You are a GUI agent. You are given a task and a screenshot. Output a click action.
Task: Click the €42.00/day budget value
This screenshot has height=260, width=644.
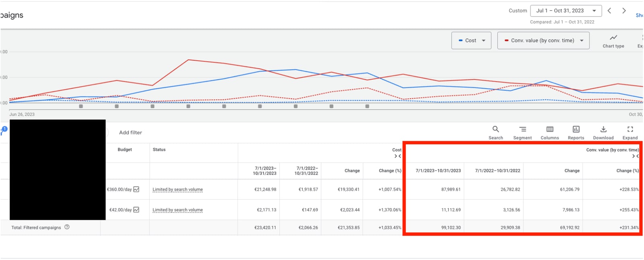click(121, 210)
